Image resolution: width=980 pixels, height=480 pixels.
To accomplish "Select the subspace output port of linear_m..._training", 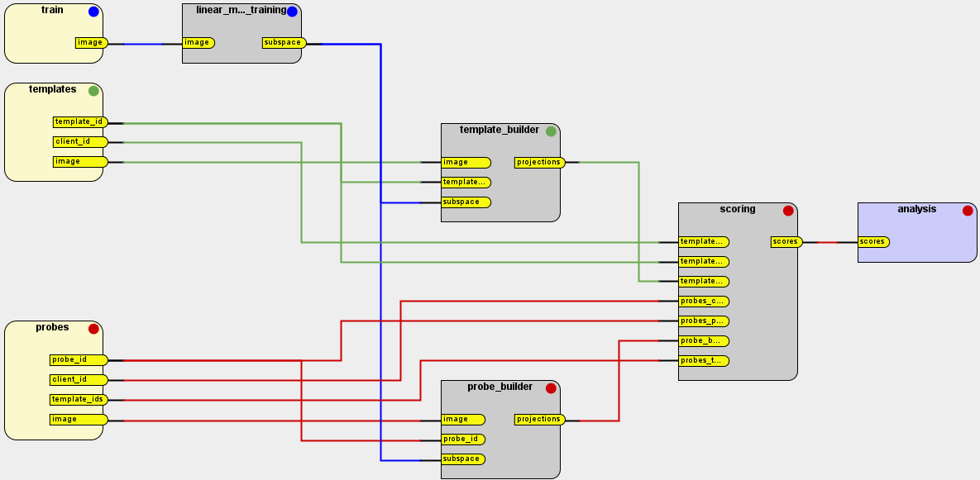I will [282, 41].
